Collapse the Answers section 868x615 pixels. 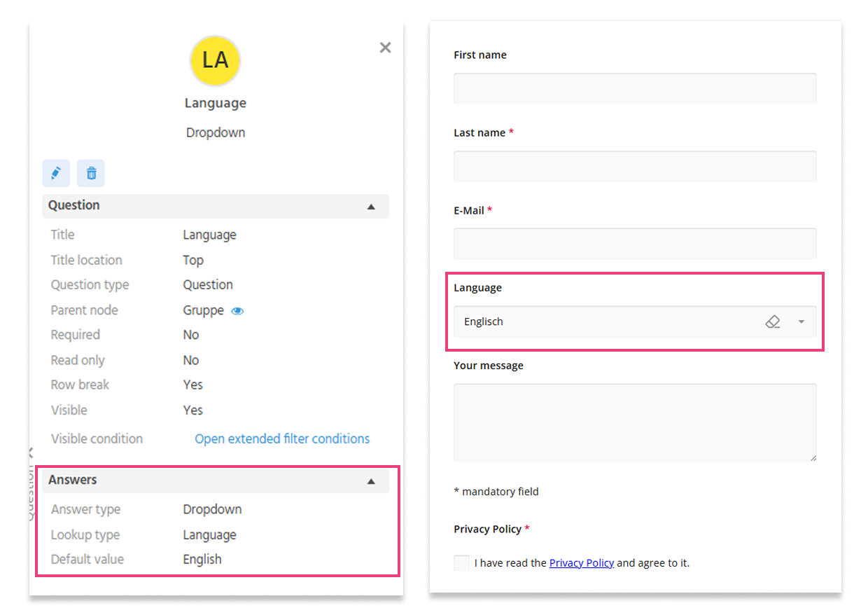[x=371, y=481]
